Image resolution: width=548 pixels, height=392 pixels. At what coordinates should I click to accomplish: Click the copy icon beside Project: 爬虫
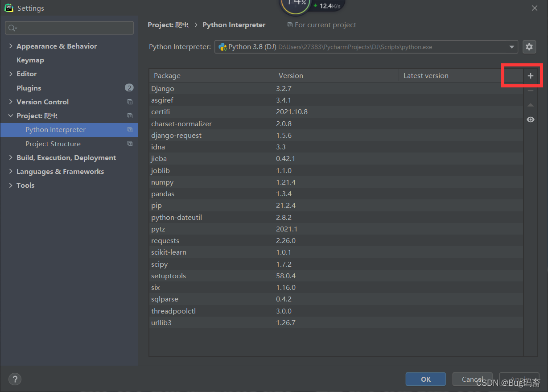tap(130, 116)
